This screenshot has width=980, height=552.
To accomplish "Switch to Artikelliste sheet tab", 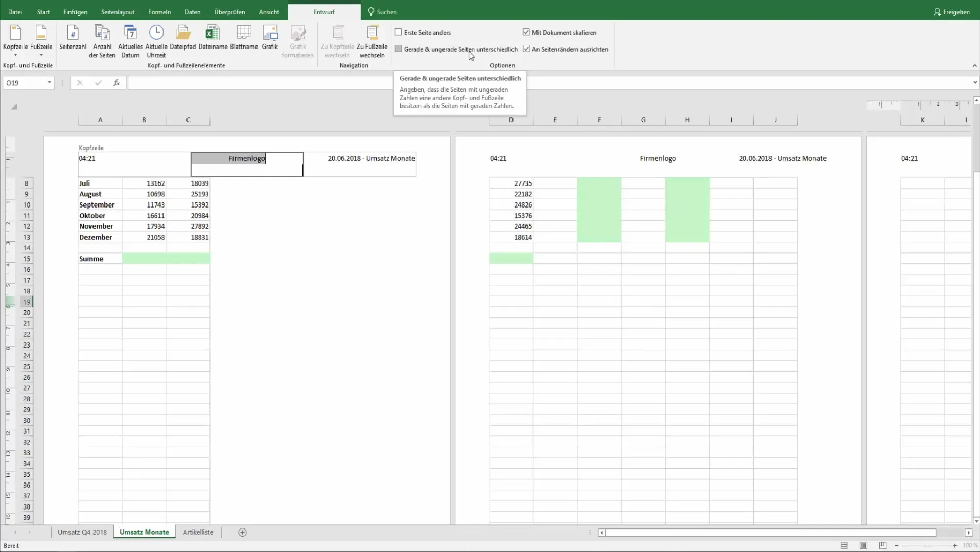I will [x=198, y=532].
